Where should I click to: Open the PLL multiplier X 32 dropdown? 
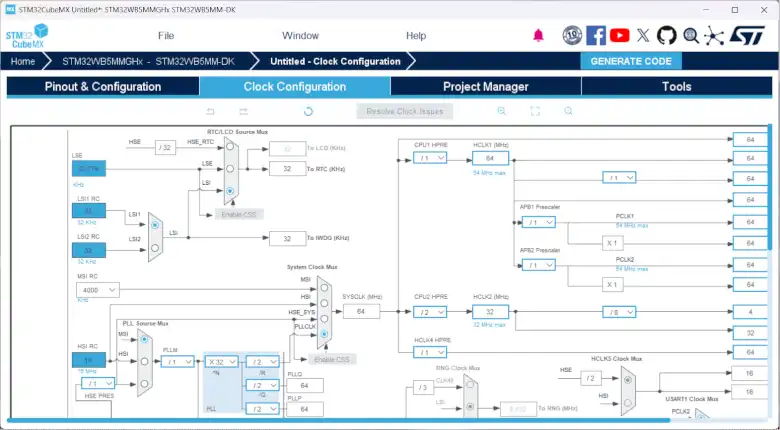[220, 361]
